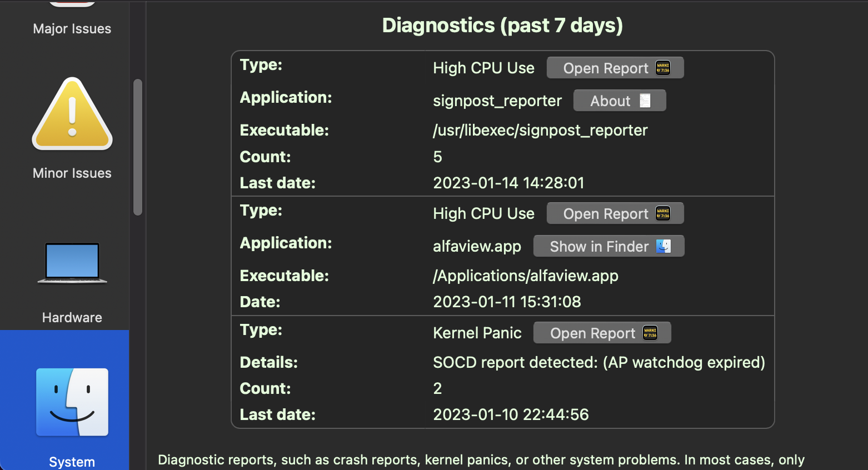The height and width of the screenshot is (470, 868).
Task: Open Report for signpost_reporter High CPU Use
Action: [x=606, y=68]
